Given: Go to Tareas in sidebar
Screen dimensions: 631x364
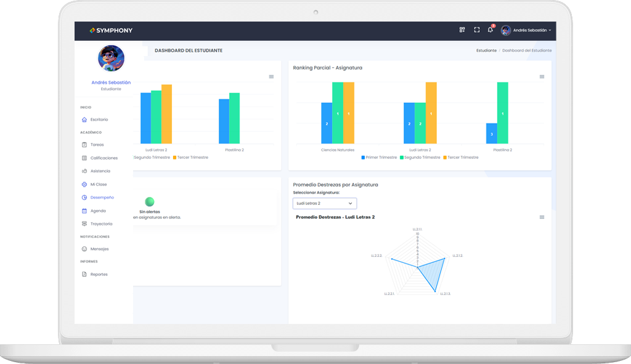Looking at the screenshot, I should [97, 145].
